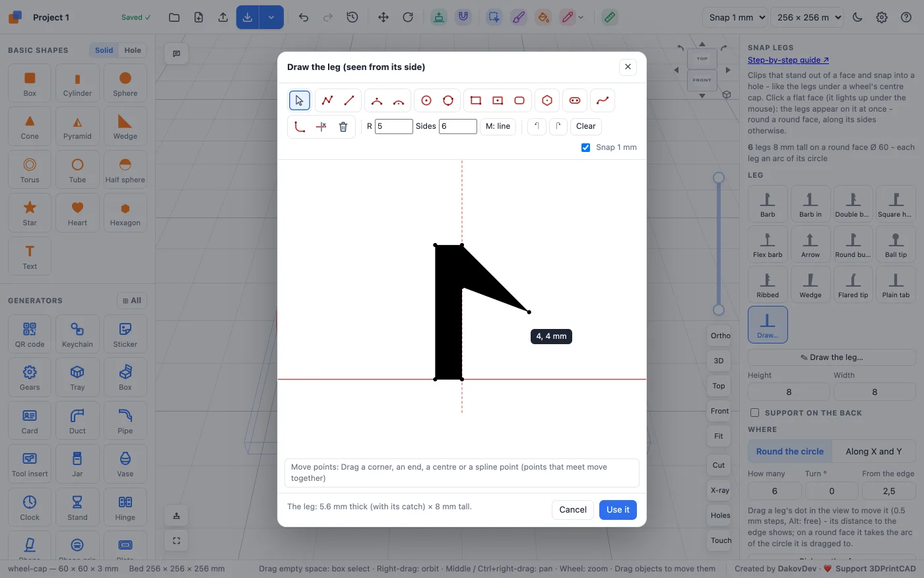Viewport: 924px width, 578px height.
Task: Pick the rounded rectangle tool
Action: pyautogui.click(x=519, y=100)
